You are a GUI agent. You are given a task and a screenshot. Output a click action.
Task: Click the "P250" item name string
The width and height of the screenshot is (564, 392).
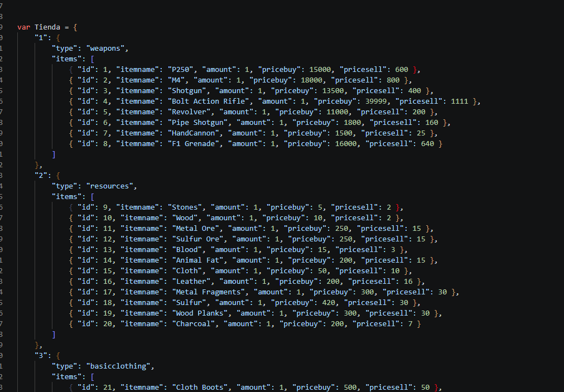[x=182, y=69]
